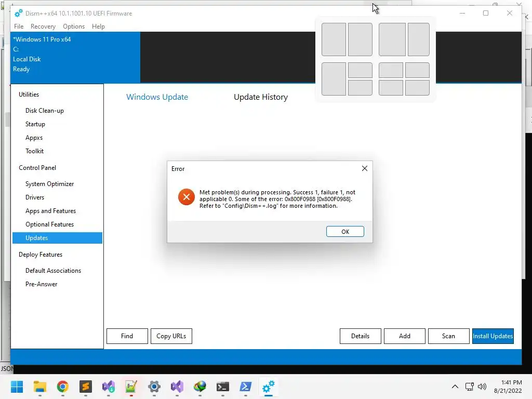Select System Optimizer in sidebar

pos(49,184)
